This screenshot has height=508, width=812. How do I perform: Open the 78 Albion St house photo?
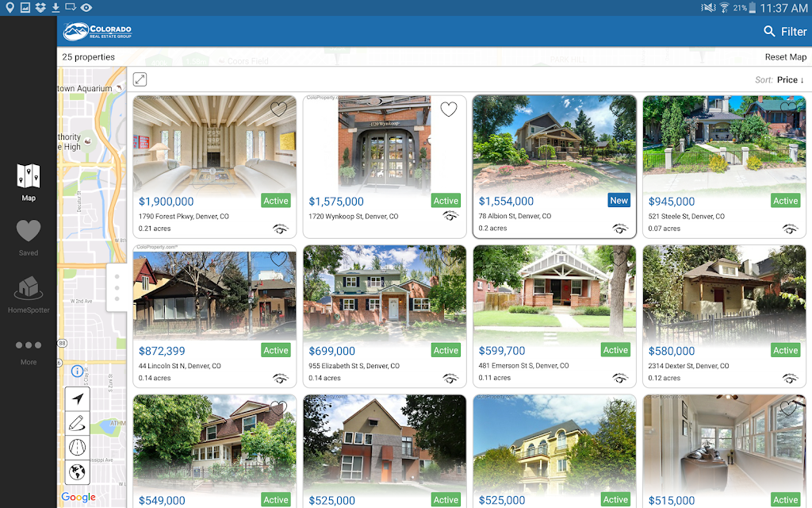click(554, 144)
